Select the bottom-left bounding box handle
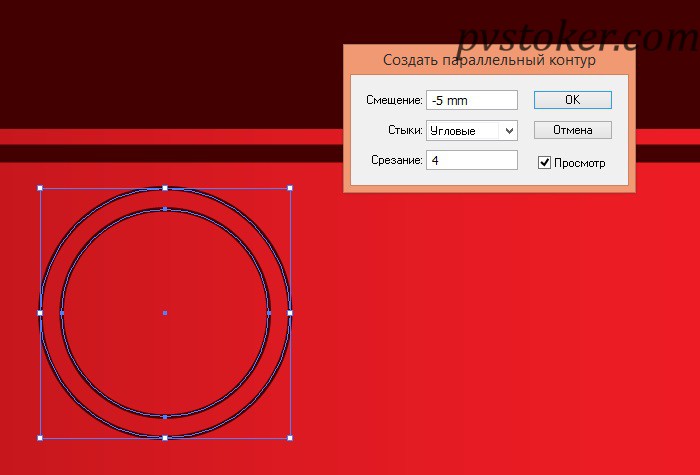Screen dimensions: 700x475 tap(40, 438)
